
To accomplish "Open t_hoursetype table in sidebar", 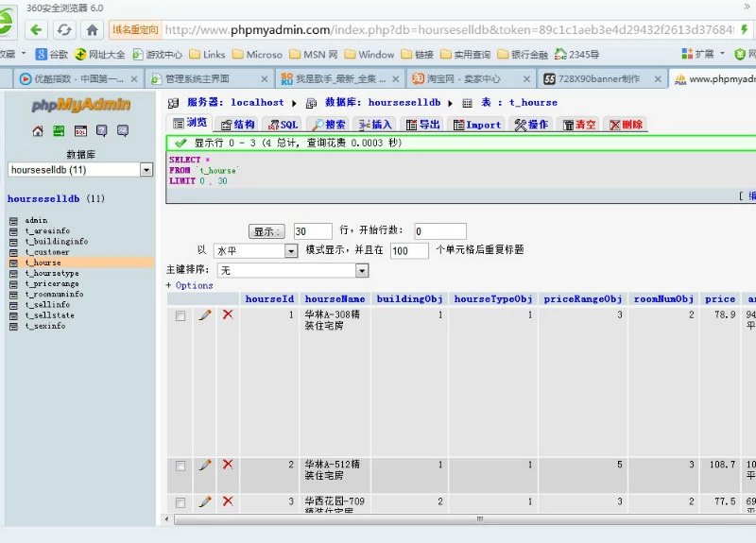I will (x=52, y=273).
